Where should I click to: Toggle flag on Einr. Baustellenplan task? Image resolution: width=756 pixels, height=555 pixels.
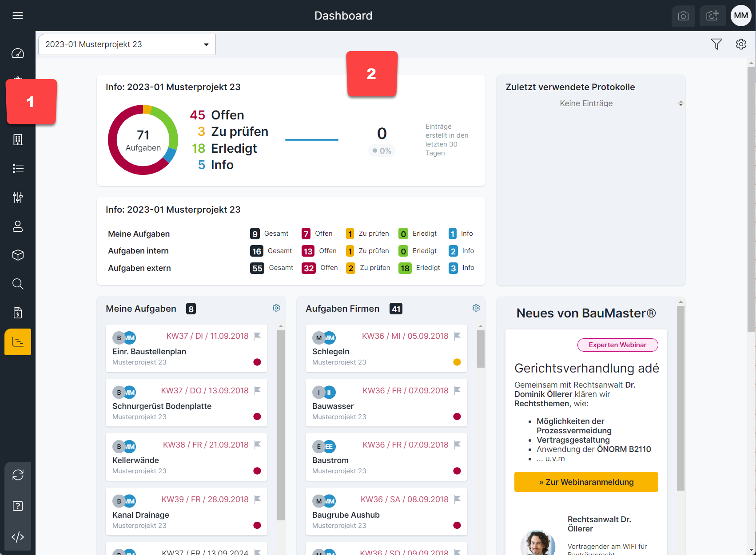coord(257,336)
